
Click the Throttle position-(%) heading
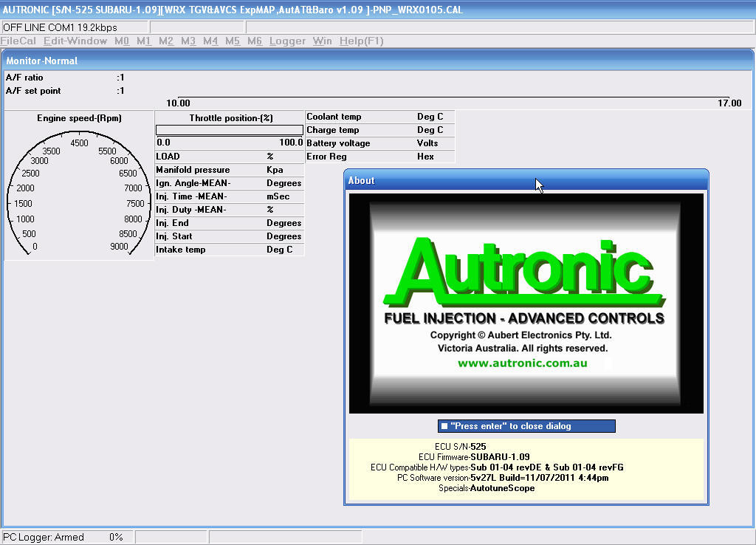click(231, 118)
